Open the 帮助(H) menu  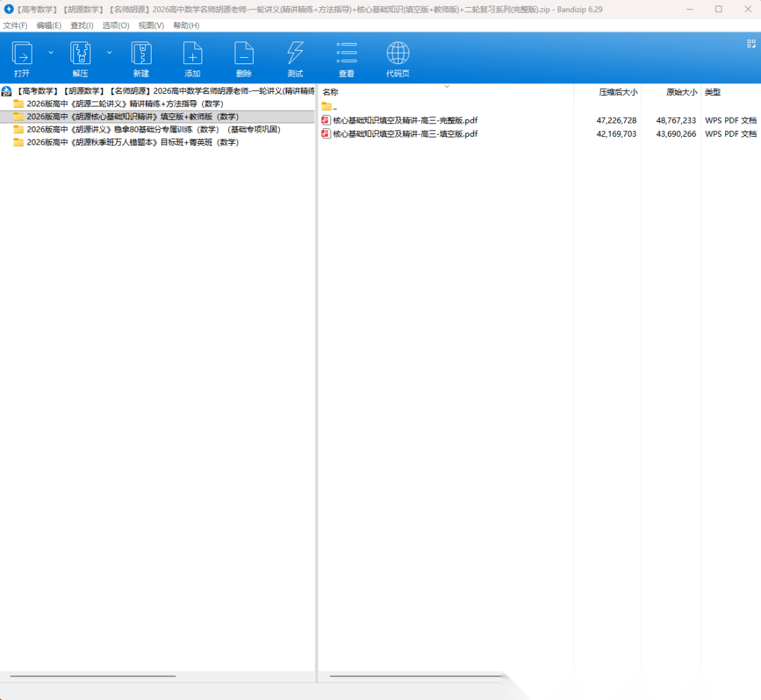(186, 25)
